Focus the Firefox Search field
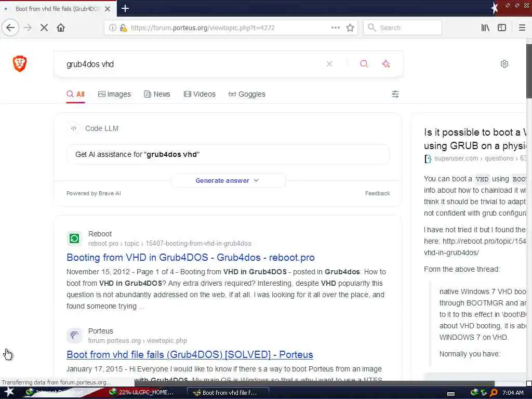The width and height of the screenshot is (532, 399). click(x=403, y=28)
